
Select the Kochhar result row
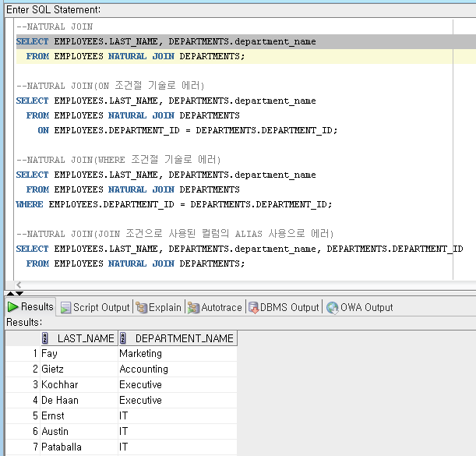pyautogui.click(x=58, y=384)
